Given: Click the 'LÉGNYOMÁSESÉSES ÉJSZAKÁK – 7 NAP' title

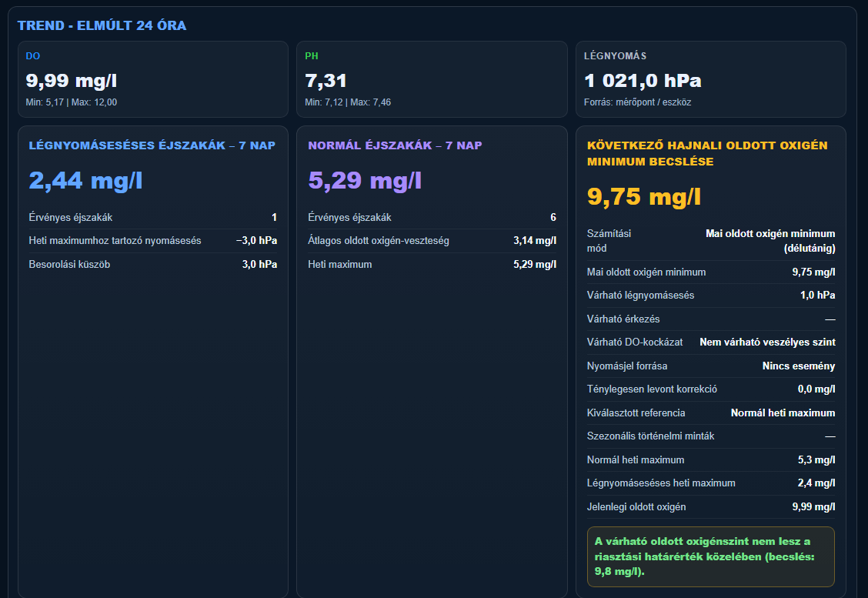Looking at the screenshot, I should 152,145.
